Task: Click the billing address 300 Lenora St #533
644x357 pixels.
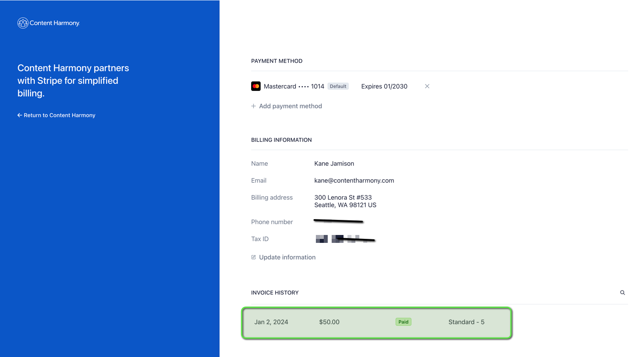Action: pos(343,197)
